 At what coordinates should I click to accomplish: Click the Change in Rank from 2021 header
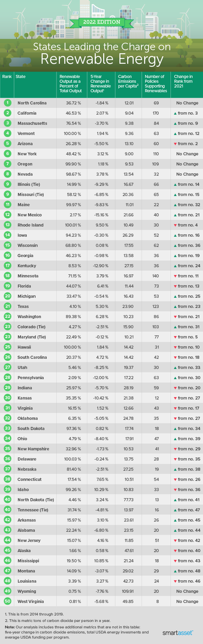point(183,81)
